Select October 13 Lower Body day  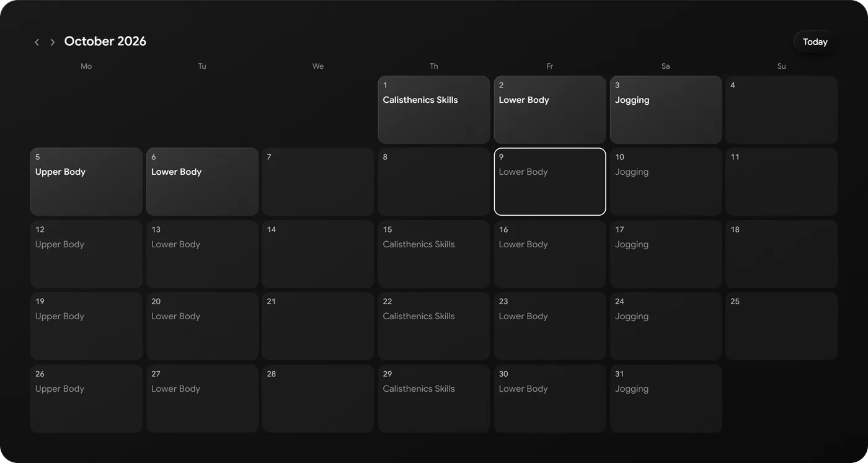202,254
